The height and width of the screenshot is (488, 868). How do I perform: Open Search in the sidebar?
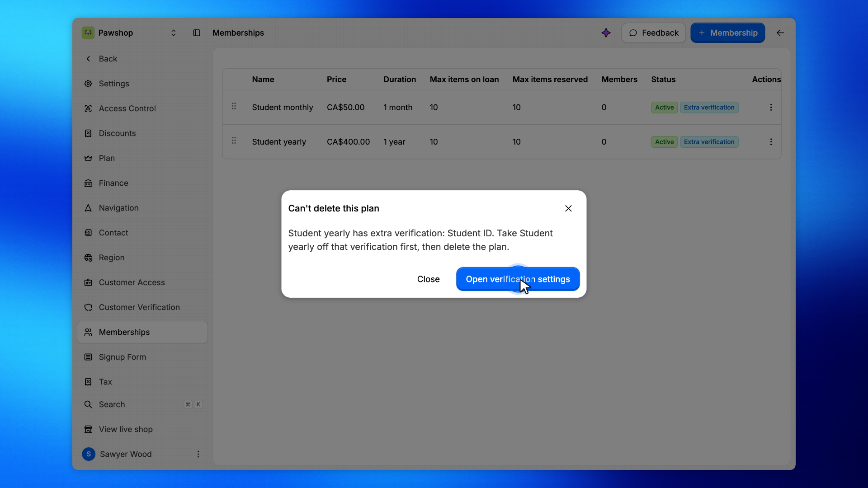click(x=142, y=404)
